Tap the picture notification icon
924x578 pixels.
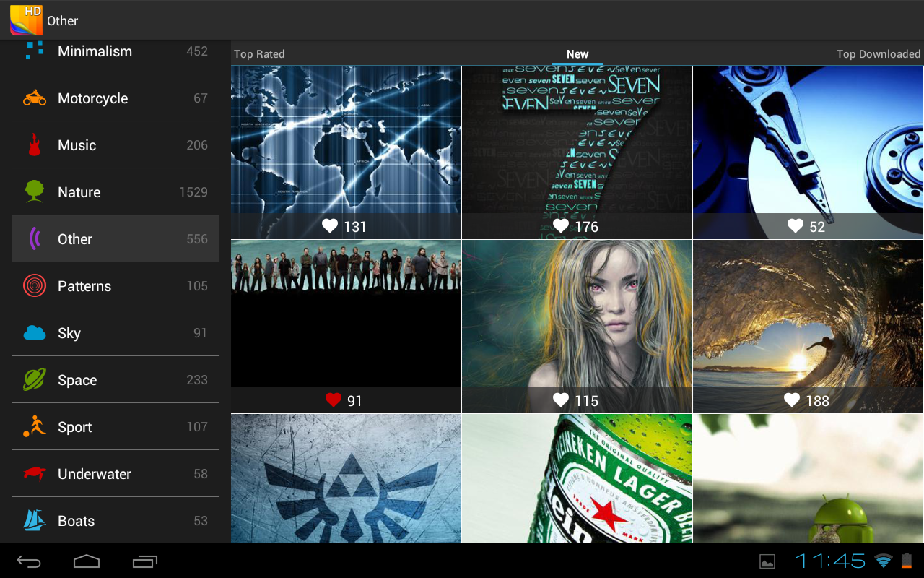[x=767, y=561]
